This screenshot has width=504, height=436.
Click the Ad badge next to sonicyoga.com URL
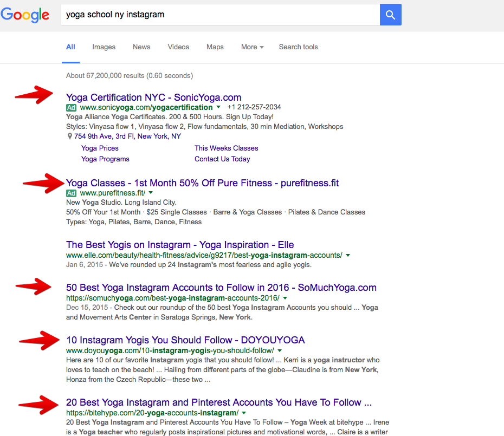pos(72,107)
